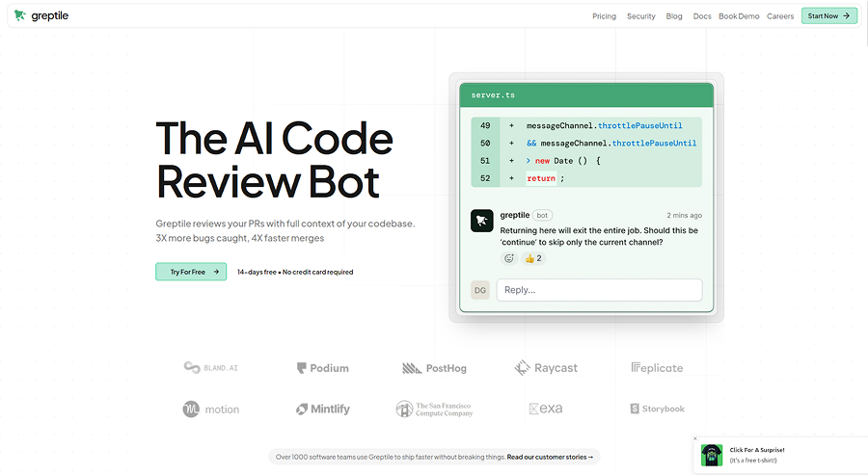Image resolution: width=868 pixels, height=475 pixels.
Task: Open the PostHog logo
Action: pyautogui.click(x=434, y=368)
